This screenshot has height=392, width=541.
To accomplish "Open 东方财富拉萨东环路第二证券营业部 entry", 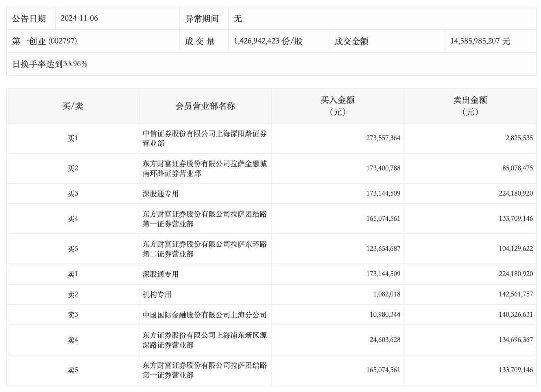I will (205, 249).
